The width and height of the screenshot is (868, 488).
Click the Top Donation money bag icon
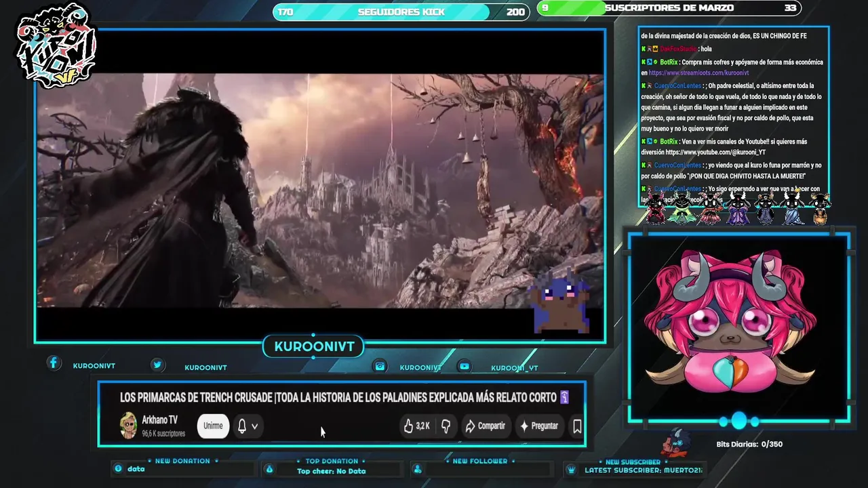(x=269, y=469)
